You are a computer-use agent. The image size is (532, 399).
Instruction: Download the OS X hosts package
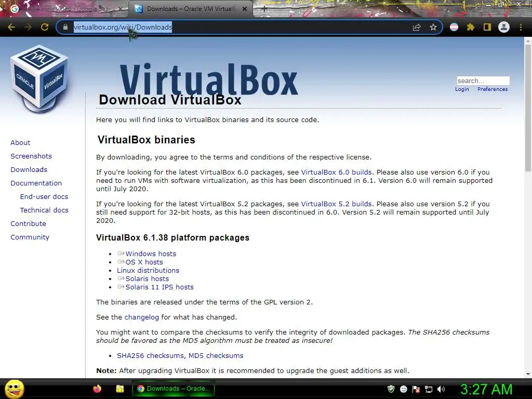[144, 262]
